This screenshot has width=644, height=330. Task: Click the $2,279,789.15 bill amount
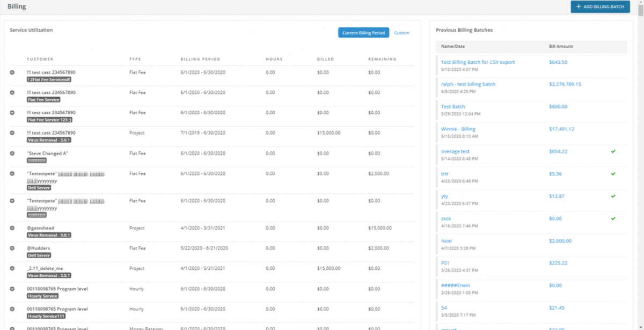[565, 84]
